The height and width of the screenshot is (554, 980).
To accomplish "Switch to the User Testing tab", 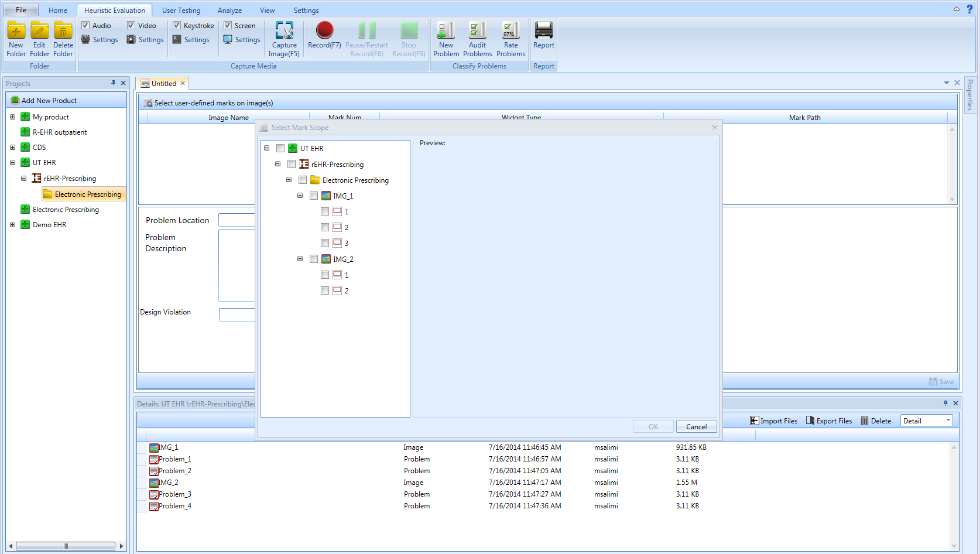I will pos(181,11).
